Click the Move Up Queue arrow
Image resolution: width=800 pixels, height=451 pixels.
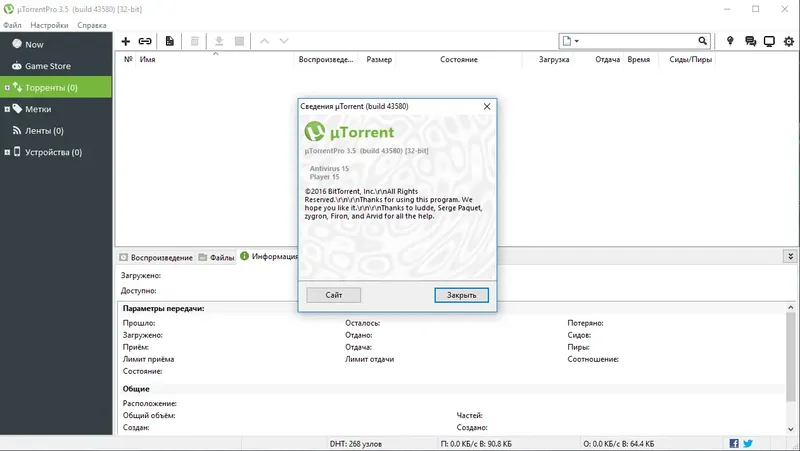[264, 41]
